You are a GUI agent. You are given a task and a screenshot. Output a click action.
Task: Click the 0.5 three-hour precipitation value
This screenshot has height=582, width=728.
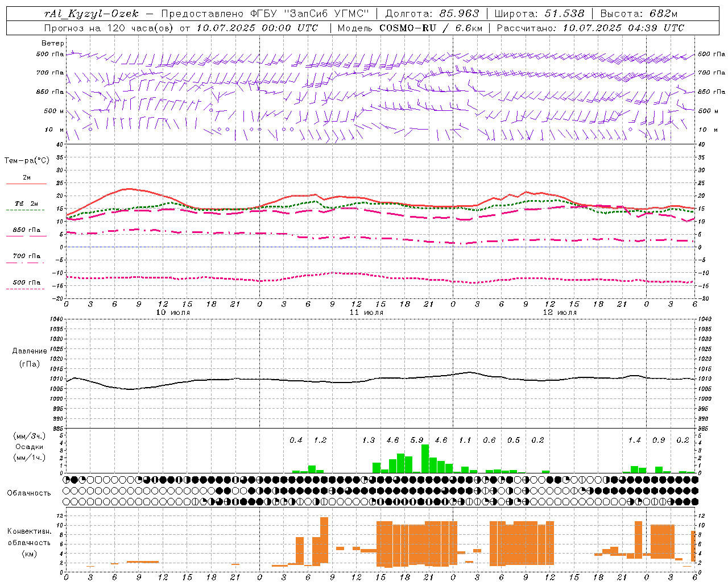click(514, 440)
